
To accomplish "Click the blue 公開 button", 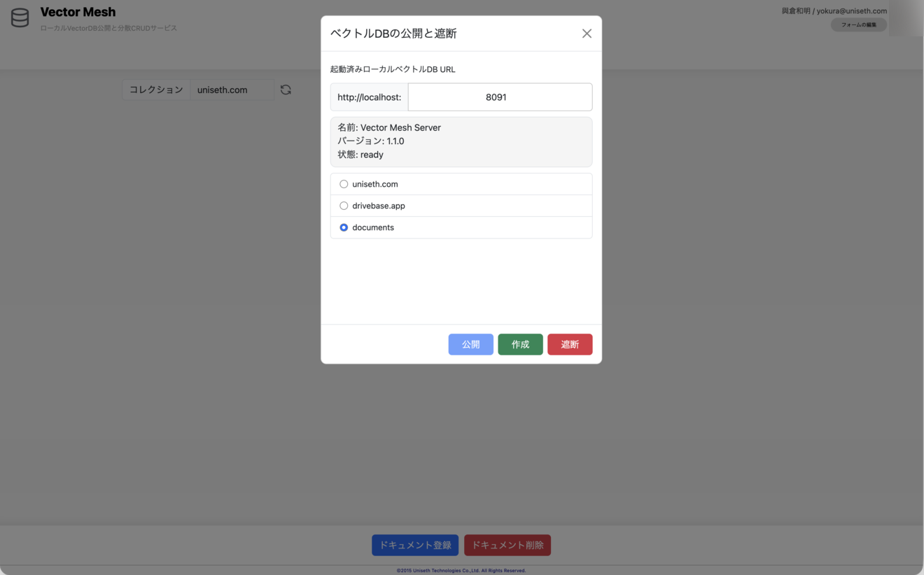I will 470,344.
